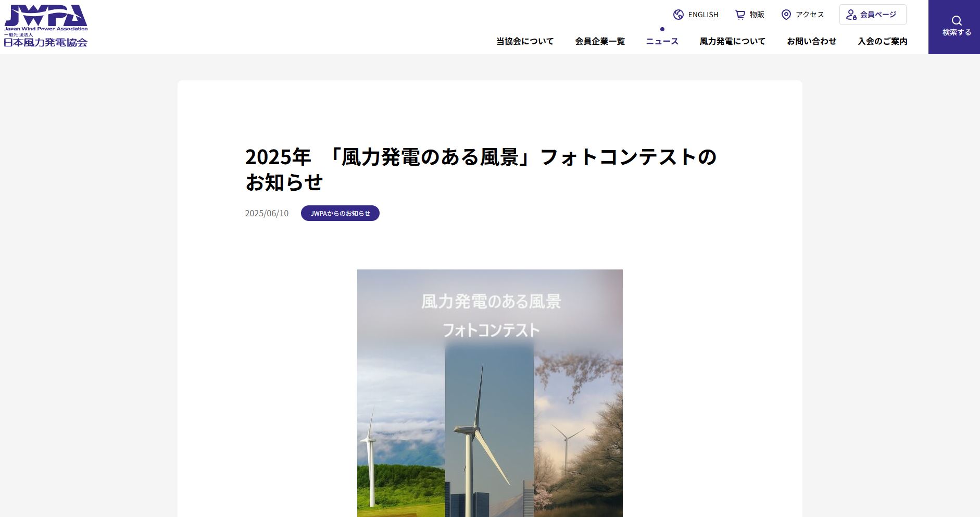The image size is (980, 517).
Task: Open the お問い合わせ page
Action: pyautogui.click(x=812, y=41)
